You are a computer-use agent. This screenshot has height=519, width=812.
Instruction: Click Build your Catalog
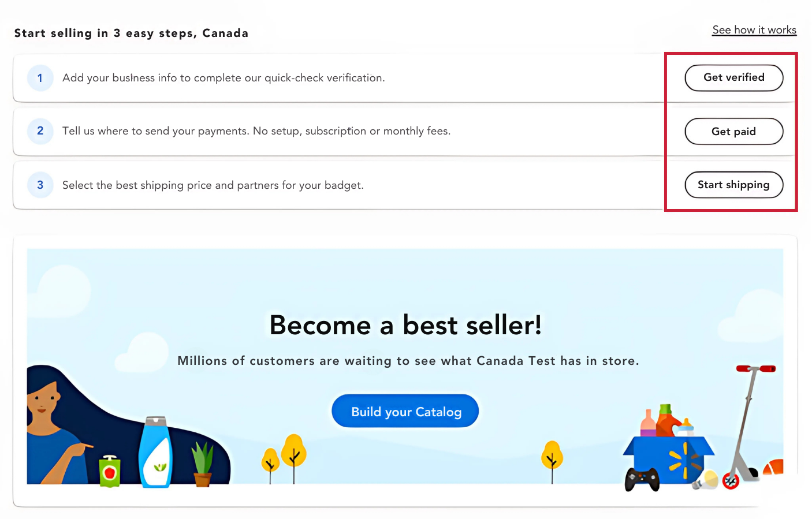405,411
